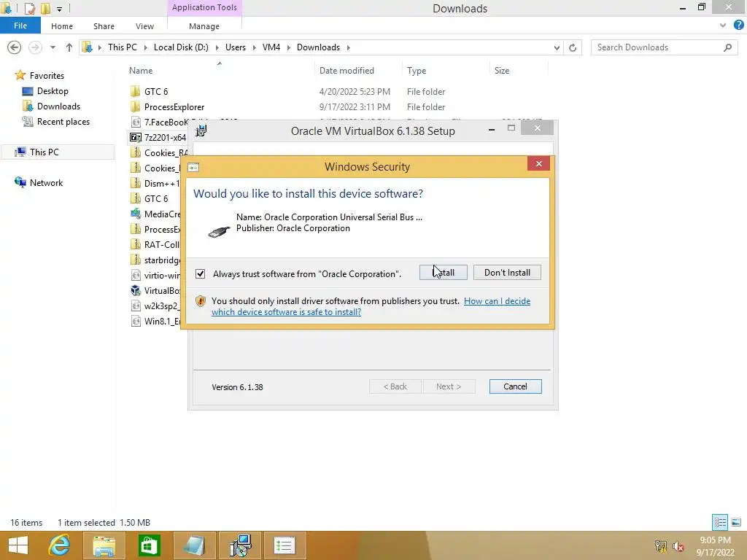The image size is (747, 560).
Task: Close the Windows Security dialog
Action: click(x=539, y=164)
